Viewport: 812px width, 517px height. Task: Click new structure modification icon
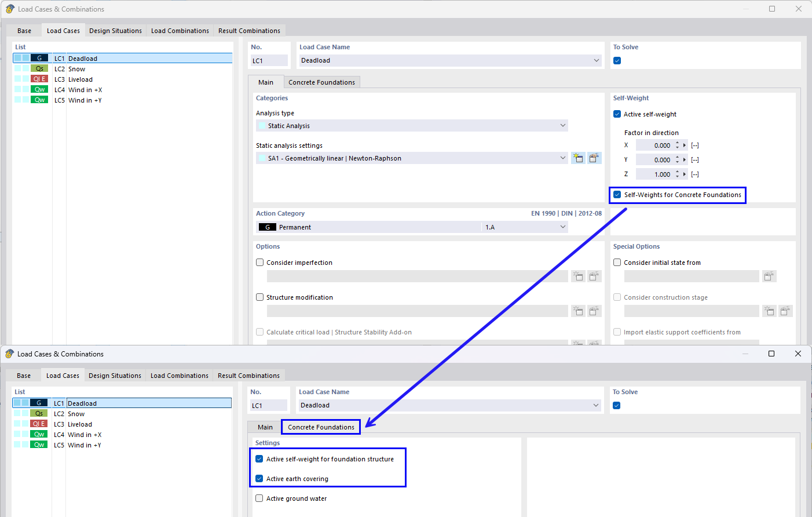pos(578,311)
